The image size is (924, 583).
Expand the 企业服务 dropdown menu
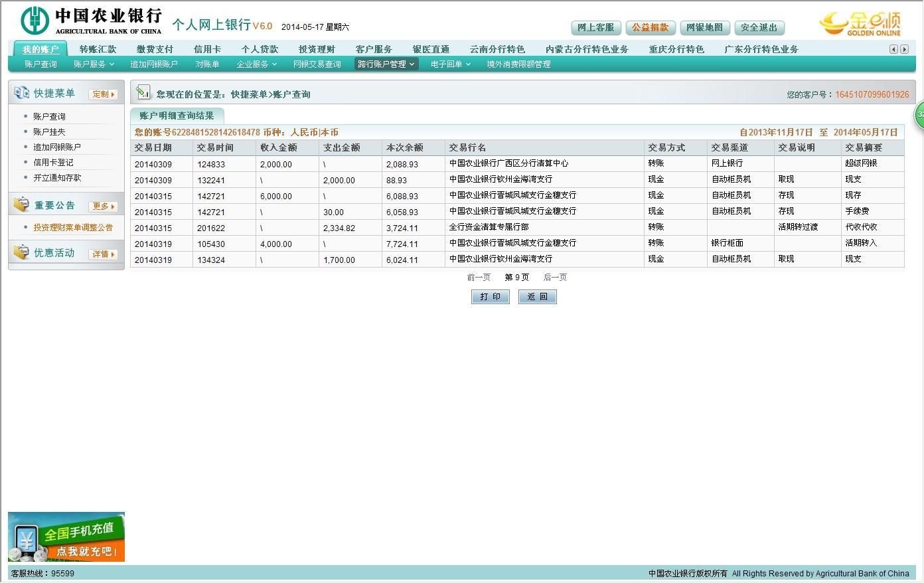(x=256, y=64)
